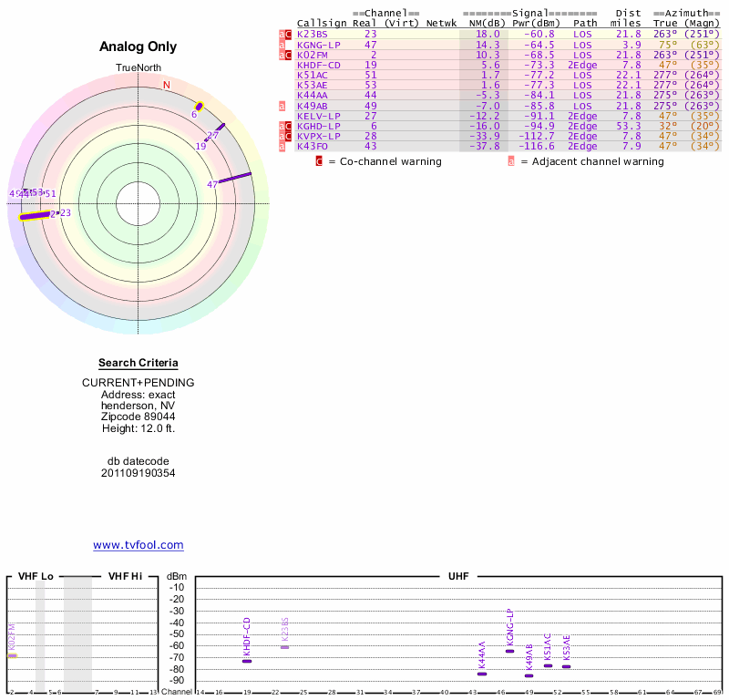Click the Search Criteria heading
Viewport: 729px width, 700px height.
click(x=138, y=363)
